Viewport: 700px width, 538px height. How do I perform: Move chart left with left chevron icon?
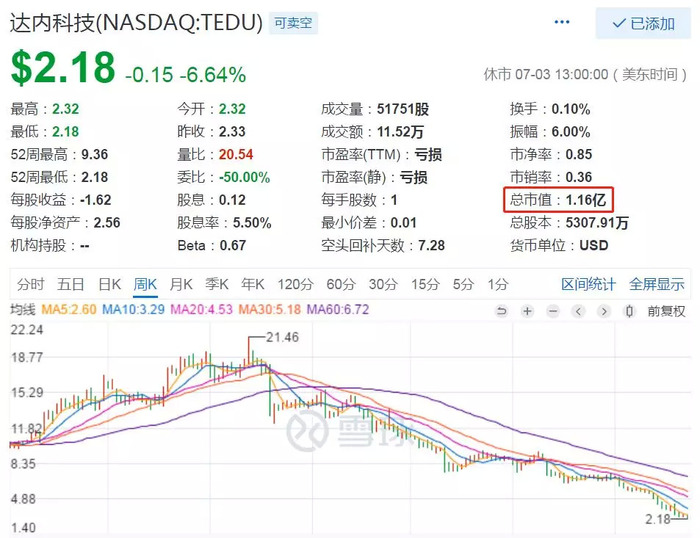[578, 311]
